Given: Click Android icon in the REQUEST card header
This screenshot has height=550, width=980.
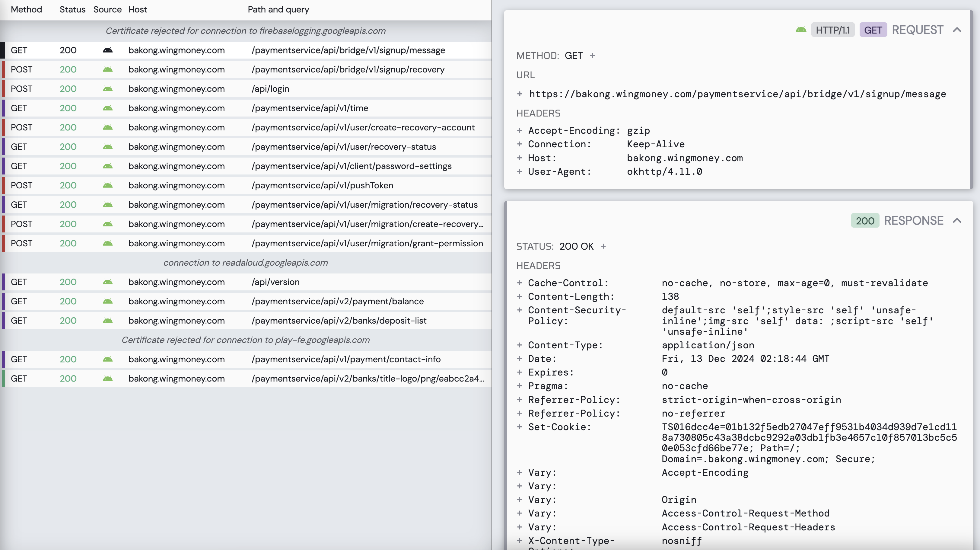Looking at the screenshot, I should coord(801,30).
